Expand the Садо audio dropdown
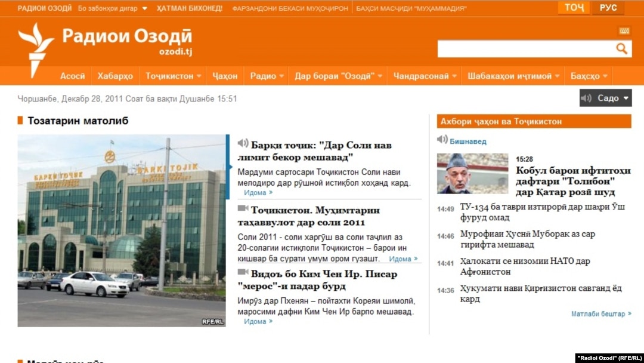The height and width of the screenshot is (363, 644). (x=626, y=98)
